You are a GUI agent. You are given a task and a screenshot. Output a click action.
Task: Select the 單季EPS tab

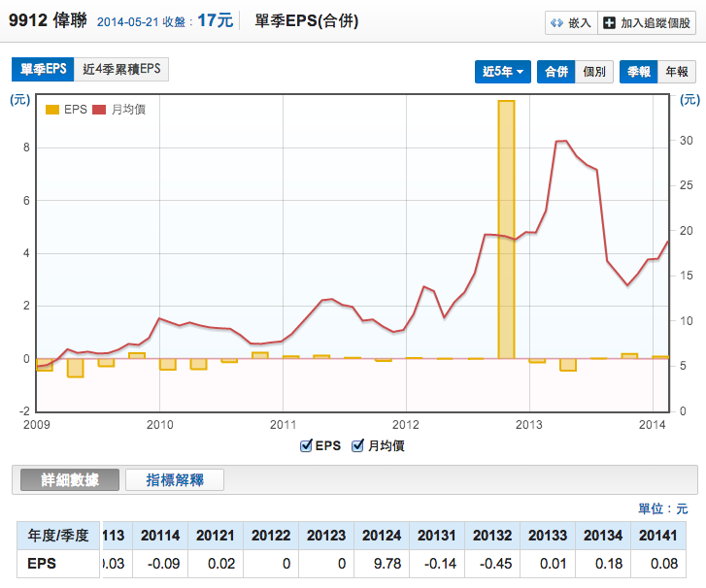pyautogui.click(x=42, y=69)
